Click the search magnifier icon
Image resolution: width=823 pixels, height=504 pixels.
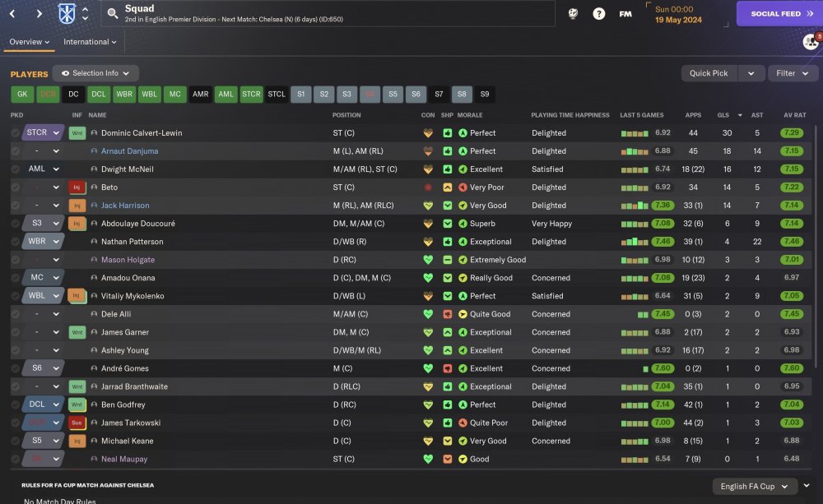[x=112, y=13]
